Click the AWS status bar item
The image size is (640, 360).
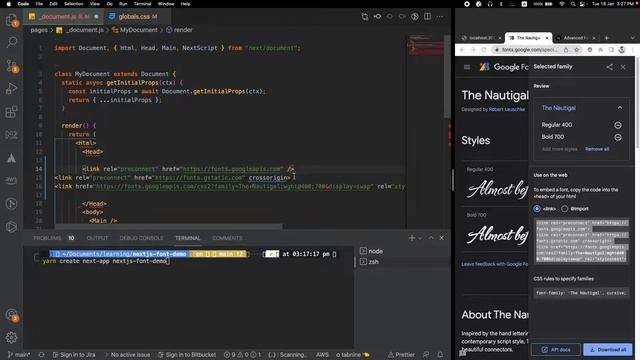click(322, 355)
